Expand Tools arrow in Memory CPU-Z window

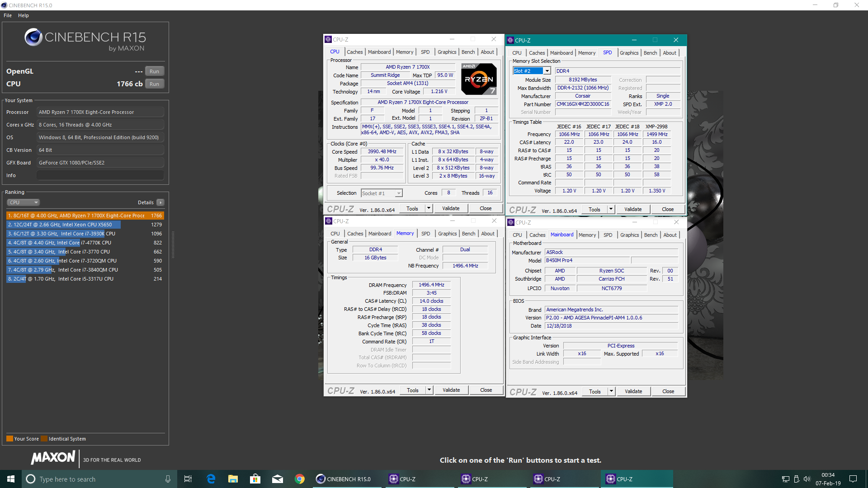point(429,390)
